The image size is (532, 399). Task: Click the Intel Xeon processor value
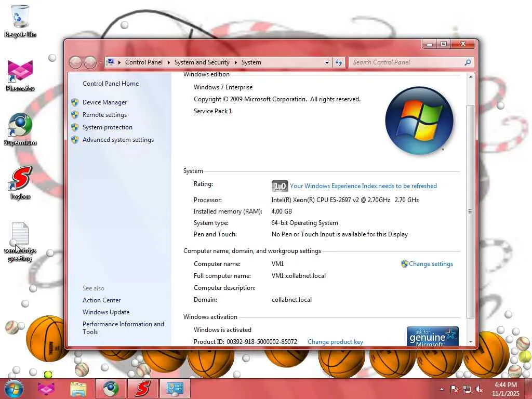[345, 200]
